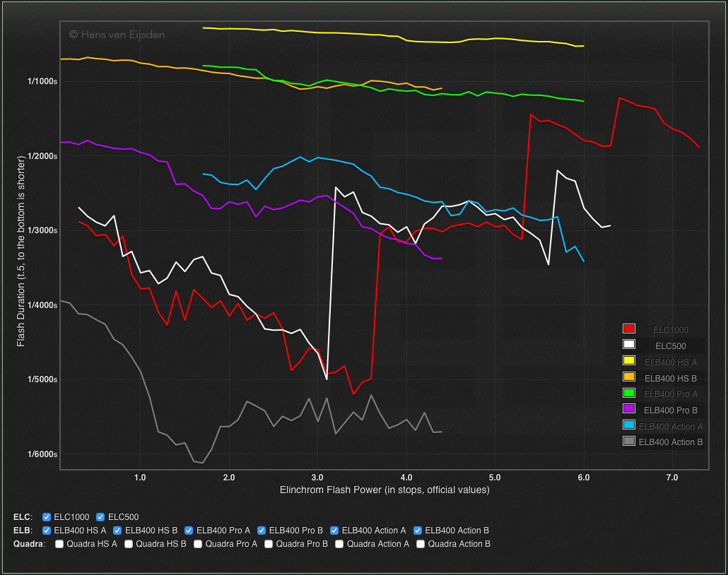728x575 pixels.
Task: Uncheck the ELC1000 checkbox
Action: point(47,516)
